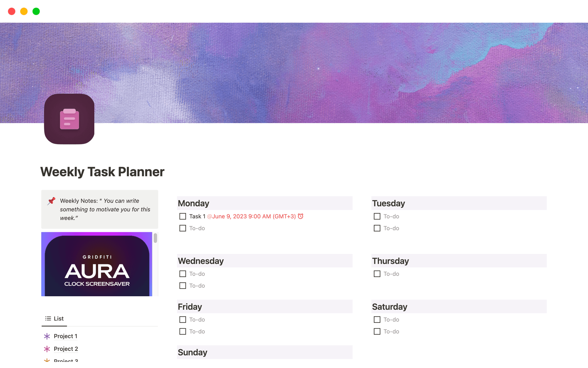Viewport: 588px width, 368px height.
Task: Check off Task 1 under Monday
Action: 183,216
